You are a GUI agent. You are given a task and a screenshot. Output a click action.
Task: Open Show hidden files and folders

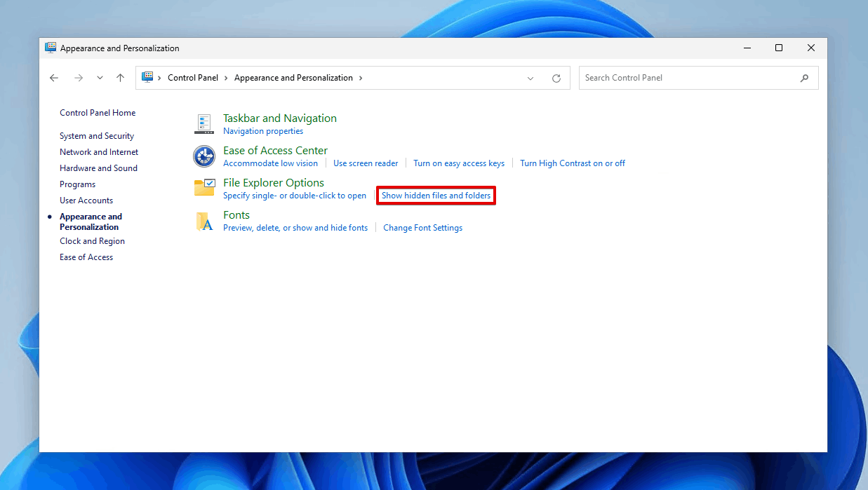tap(436, 196)
